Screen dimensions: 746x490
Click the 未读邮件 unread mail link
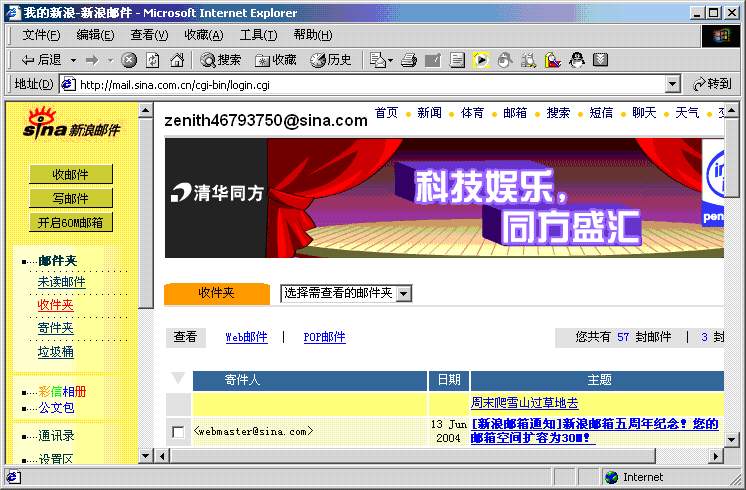(x=62, y=282)
